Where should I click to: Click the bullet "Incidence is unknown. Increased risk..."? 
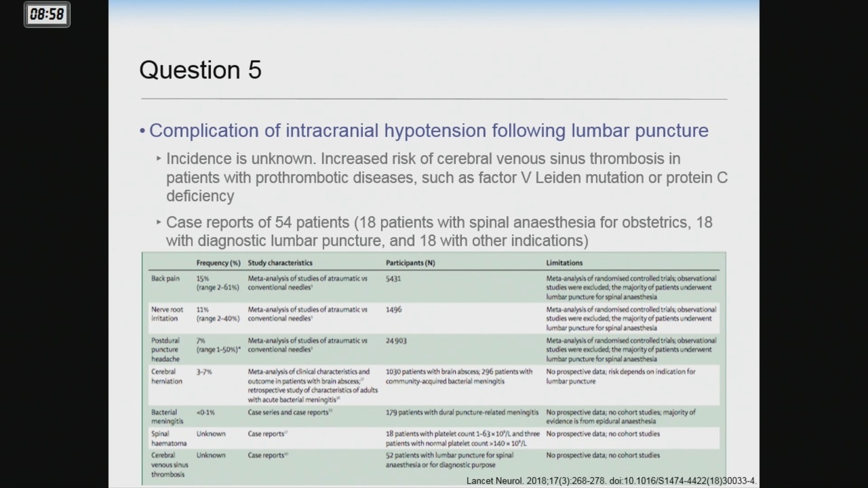point(447,177)
